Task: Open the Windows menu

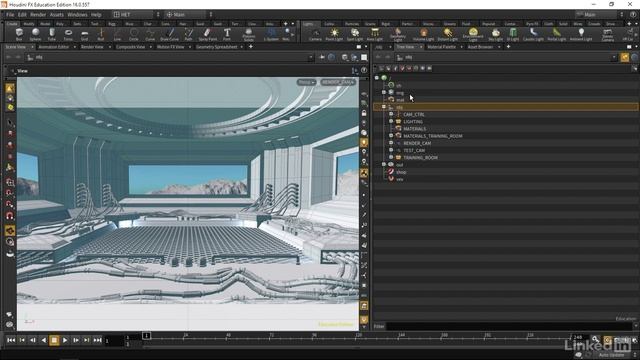Action: pyautogui.click(x=77, y=15)
